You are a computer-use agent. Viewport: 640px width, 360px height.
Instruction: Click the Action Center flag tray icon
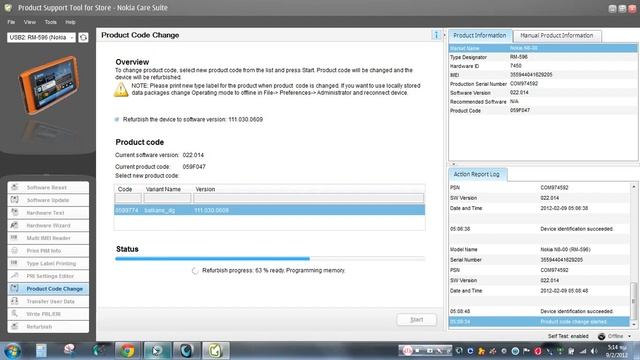coord(527,351)
